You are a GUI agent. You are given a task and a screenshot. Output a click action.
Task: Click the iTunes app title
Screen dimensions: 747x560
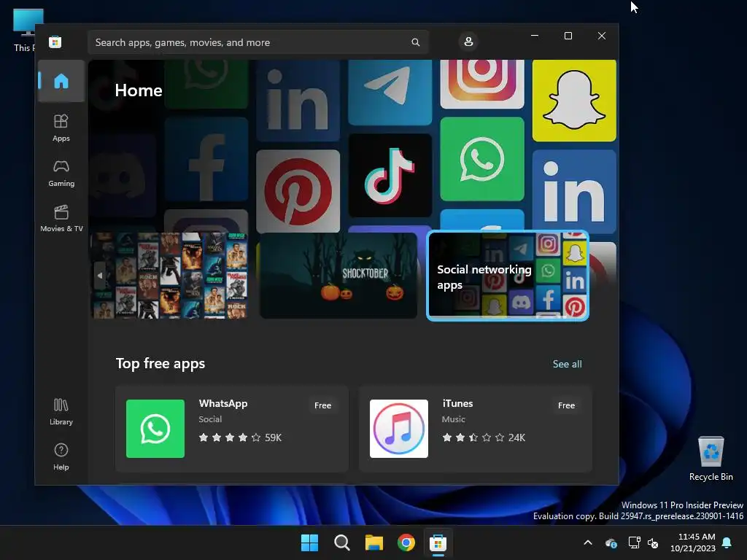click(x=457, y=404)
